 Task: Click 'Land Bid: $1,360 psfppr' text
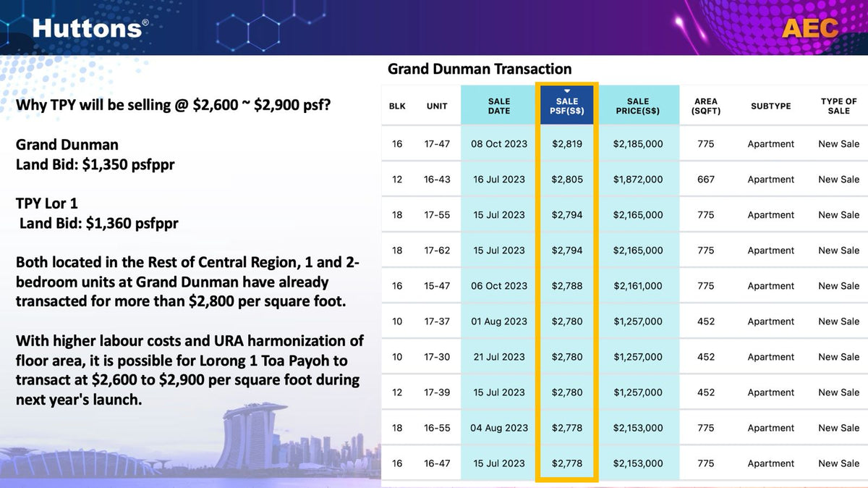99,224
